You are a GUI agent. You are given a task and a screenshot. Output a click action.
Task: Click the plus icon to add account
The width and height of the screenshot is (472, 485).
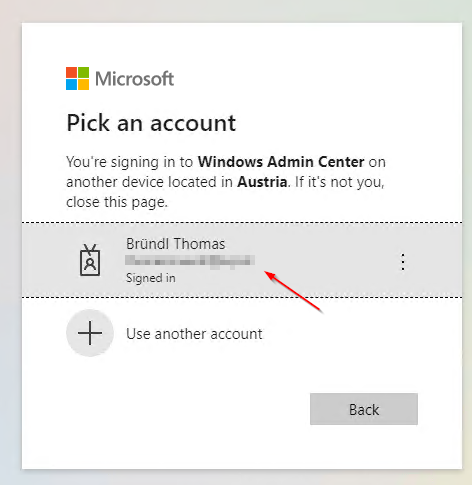pos(90,333)
